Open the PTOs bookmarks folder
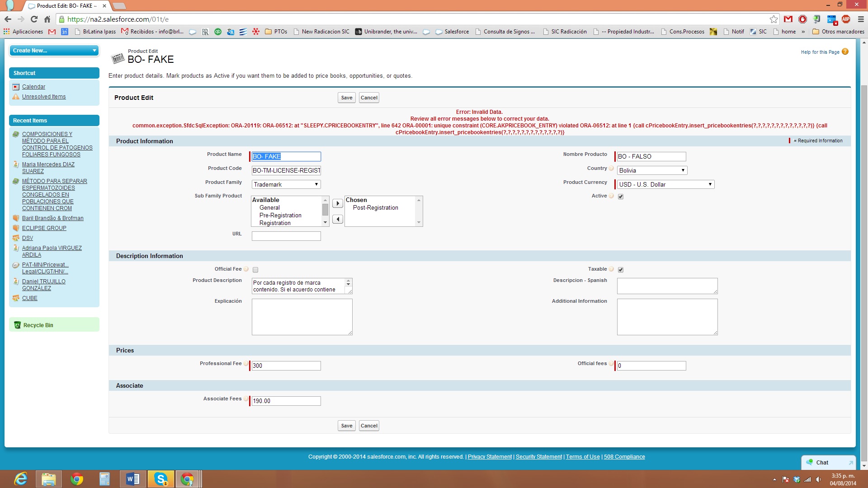 pyautogui.click(x=276, y=32)
